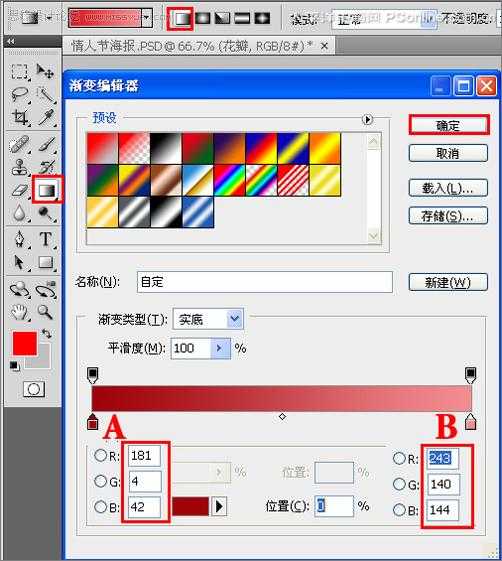Select the Lasso tool

[19, 95]
